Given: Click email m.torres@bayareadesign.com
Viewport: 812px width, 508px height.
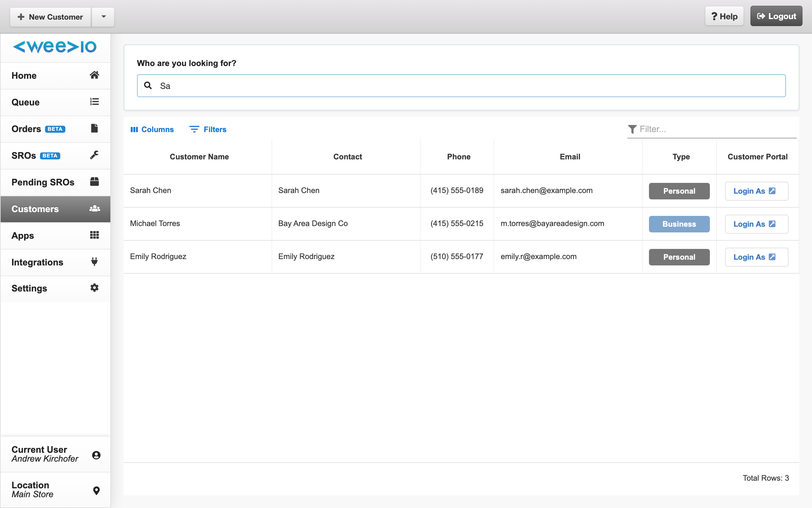Looking at the screenshot, I should click(552, 224).
